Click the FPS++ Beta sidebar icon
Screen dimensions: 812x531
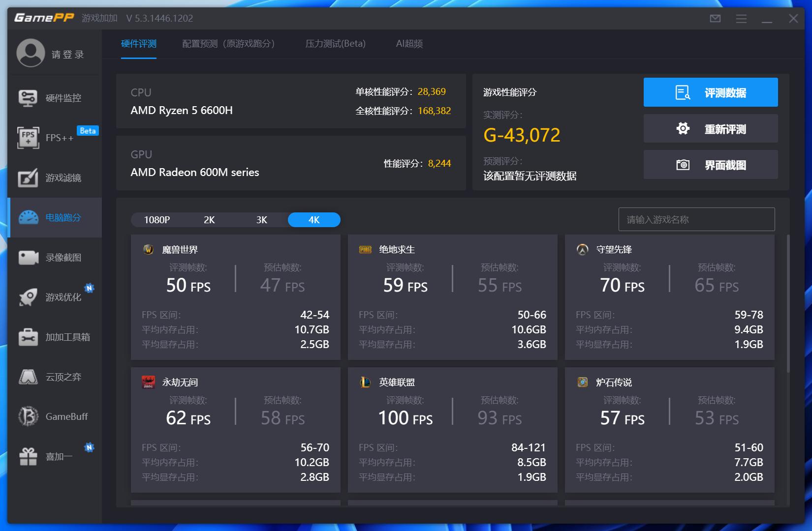(28, 138)
